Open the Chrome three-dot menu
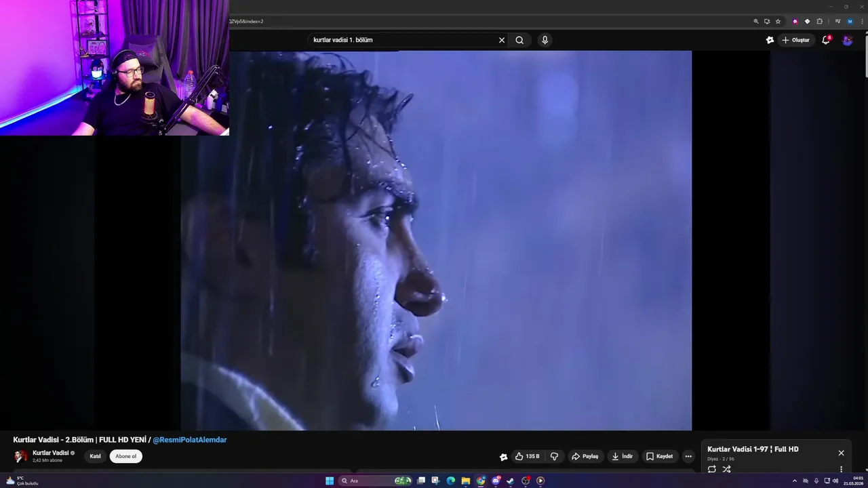 coord(861,21)
